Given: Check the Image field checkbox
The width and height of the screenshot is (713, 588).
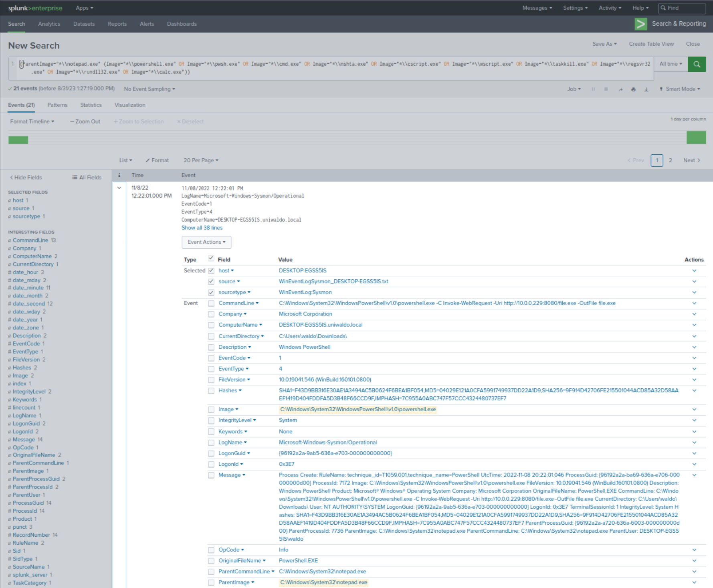Looking at the screenshot, I should pos(211,410).
